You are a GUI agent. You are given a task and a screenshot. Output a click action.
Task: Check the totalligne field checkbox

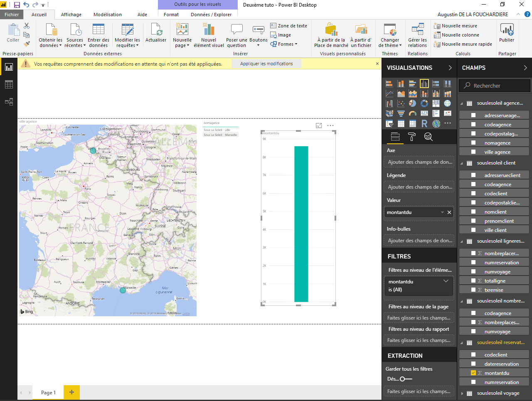[473, 281]
